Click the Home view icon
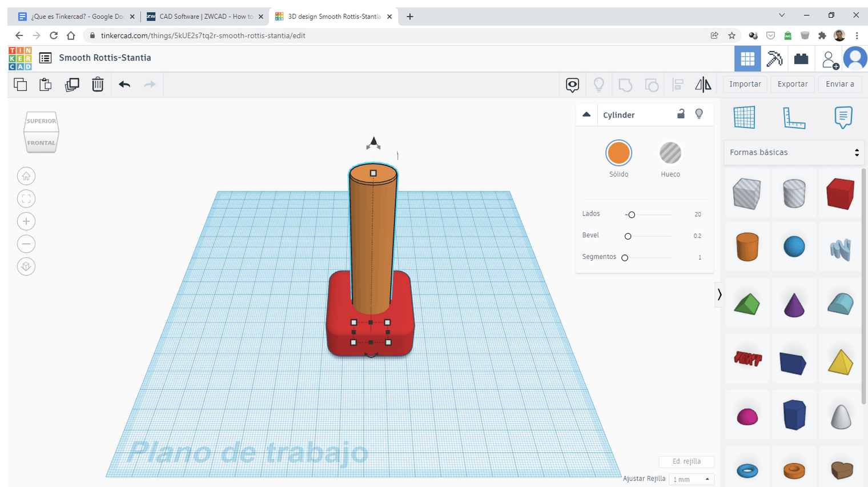Viewport: 868px width, 487px height. coord(26,176)
